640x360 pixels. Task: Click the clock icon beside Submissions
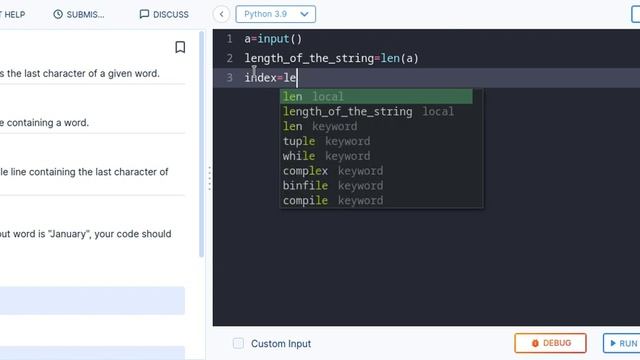click(x=58, y=14)
